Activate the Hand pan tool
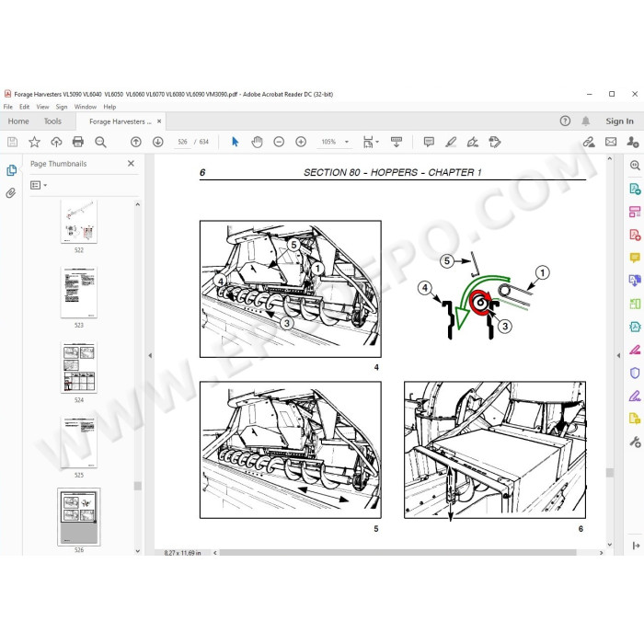Screen dimensions: 644x644 [257, 142]
